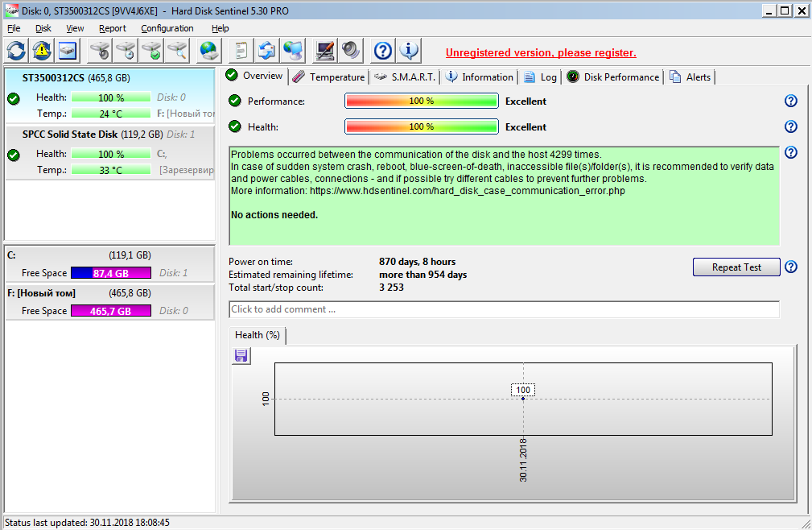Click the blue-framed disk drive toolbar icon
812x530 pixels.
[x=68, y=51]
